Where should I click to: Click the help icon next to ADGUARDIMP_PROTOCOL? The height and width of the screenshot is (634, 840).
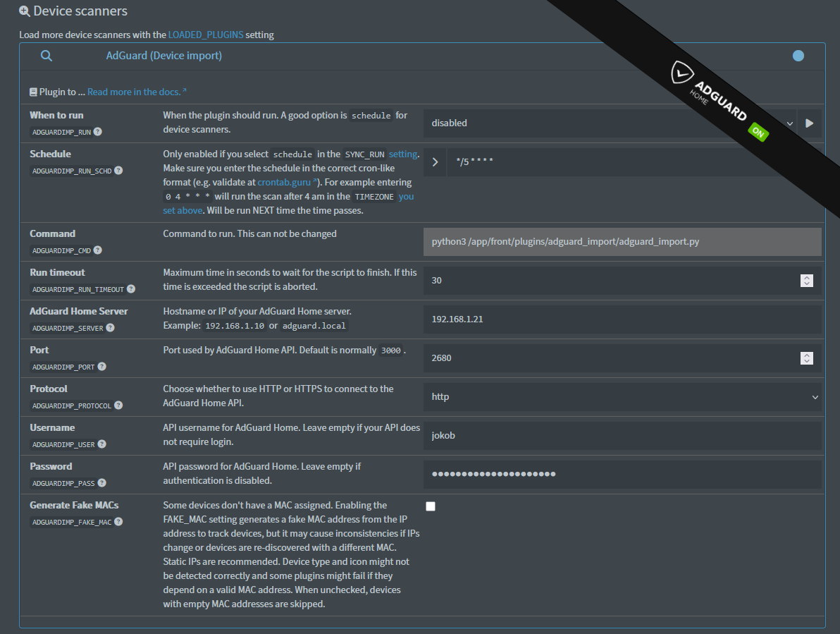pyautogui.click(x=118, y=406)
